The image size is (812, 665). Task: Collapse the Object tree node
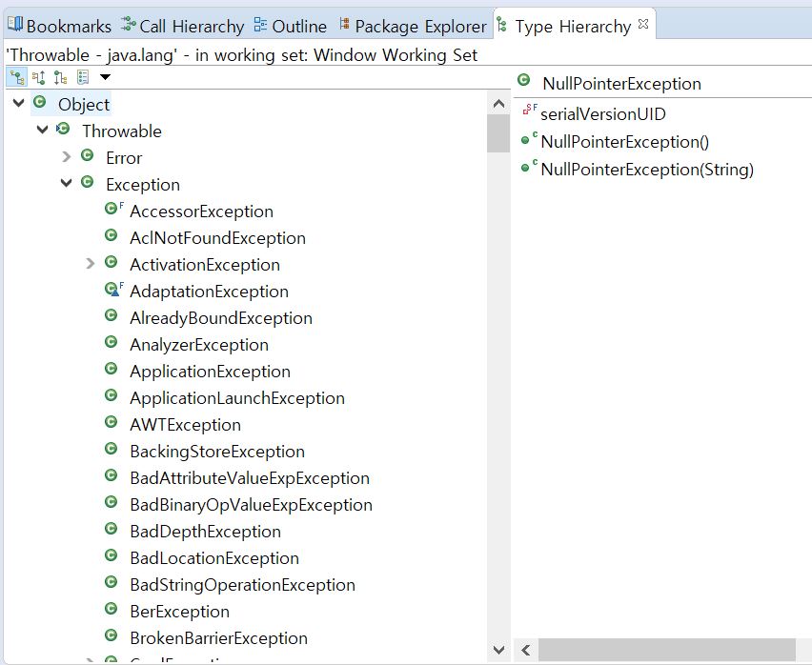19,104
